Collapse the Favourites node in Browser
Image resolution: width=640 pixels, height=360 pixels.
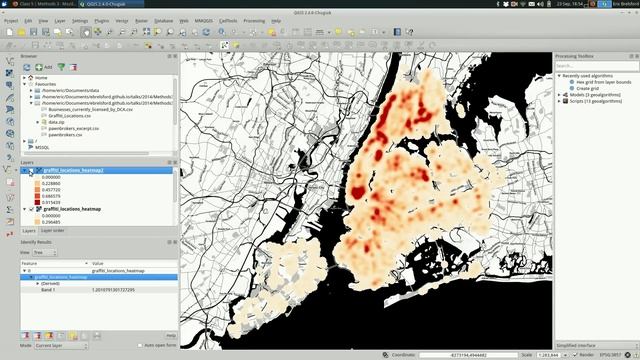[24, 84]
